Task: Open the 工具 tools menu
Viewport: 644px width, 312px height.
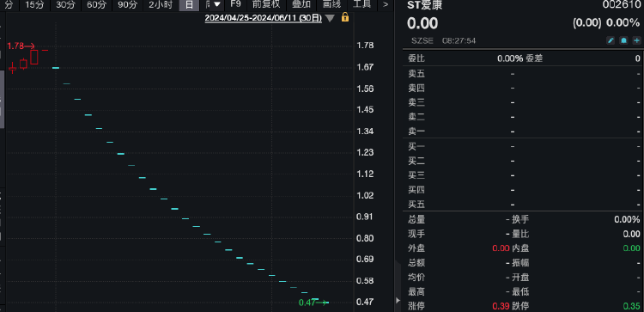Action: click(x=362, y=5)
